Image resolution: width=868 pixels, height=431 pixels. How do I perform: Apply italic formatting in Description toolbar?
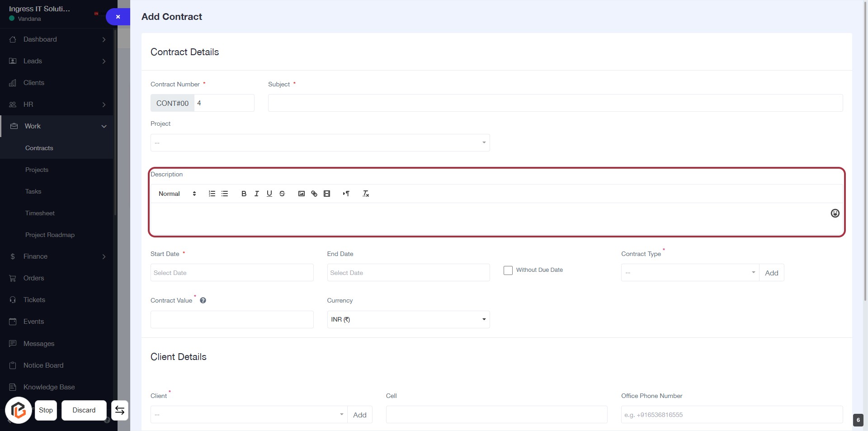click(256, 194)
